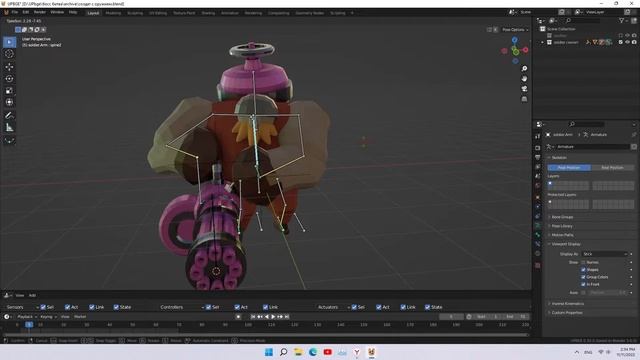Open the File menu
This screenshot has height=360, width=640.
[x=15, y=12]
